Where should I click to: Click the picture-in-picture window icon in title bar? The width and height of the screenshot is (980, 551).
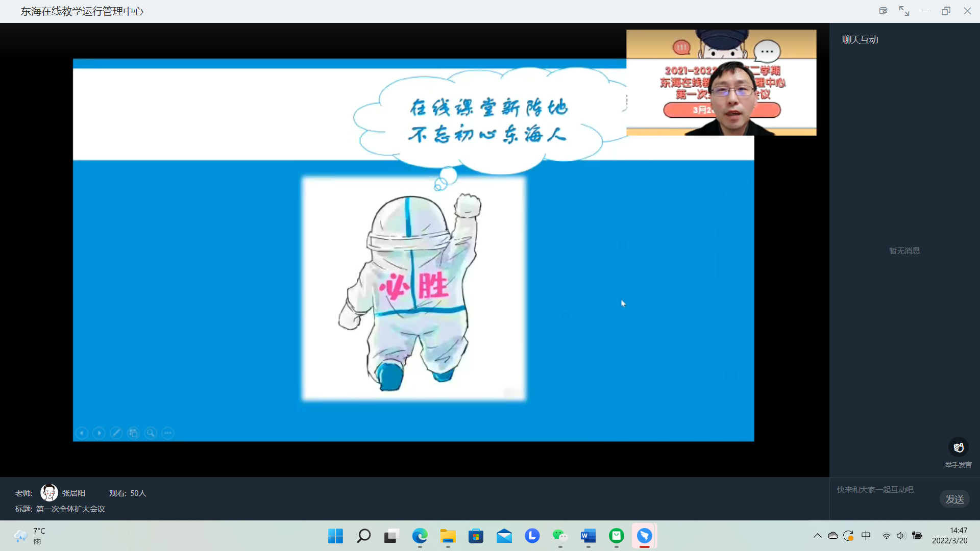coord(883,11)
